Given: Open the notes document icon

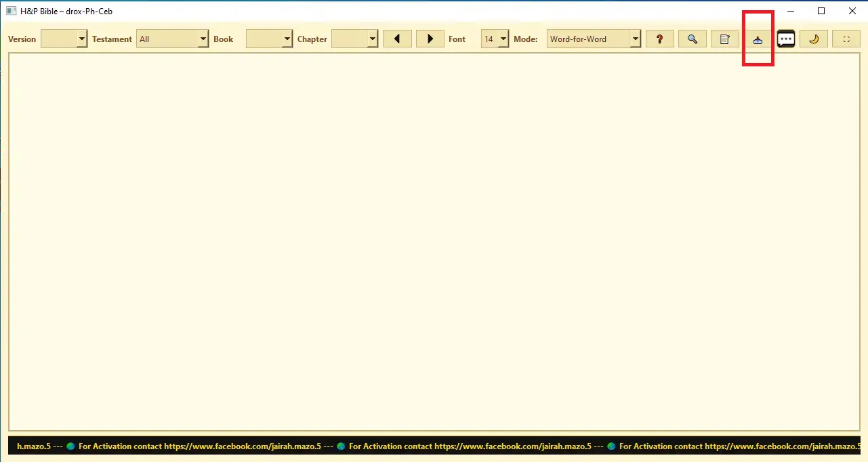Looking at the screenshot, I should [x=724, y=39].
